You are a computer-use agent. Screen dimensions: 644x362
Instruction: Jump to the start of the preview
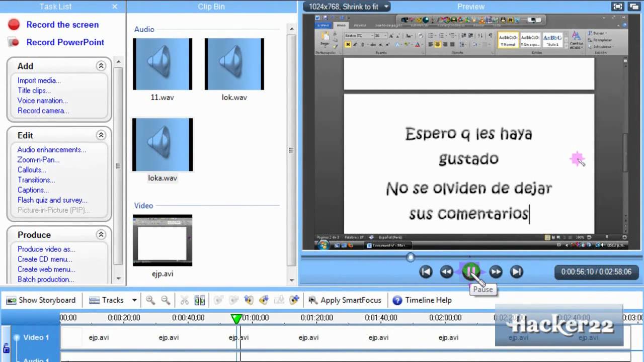click(426, 272)
